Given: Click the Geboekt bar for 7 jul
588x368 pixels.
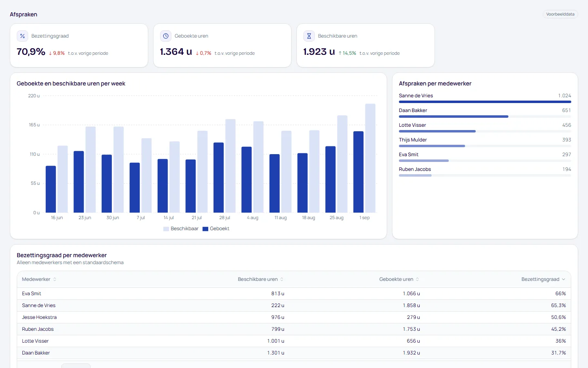Looking at the screenshot, I should click(135, 188).
